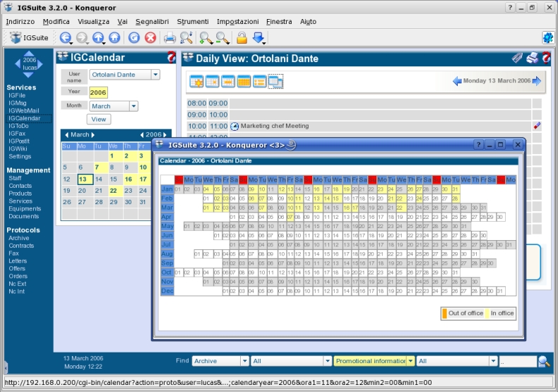Open the Impostazioni menu
558x392 pixels.
238,22
